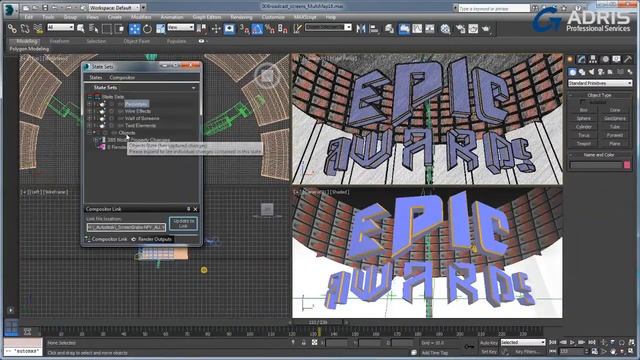Create a Sphere primitive button
The image size is (640, 360).
(584, 118)
